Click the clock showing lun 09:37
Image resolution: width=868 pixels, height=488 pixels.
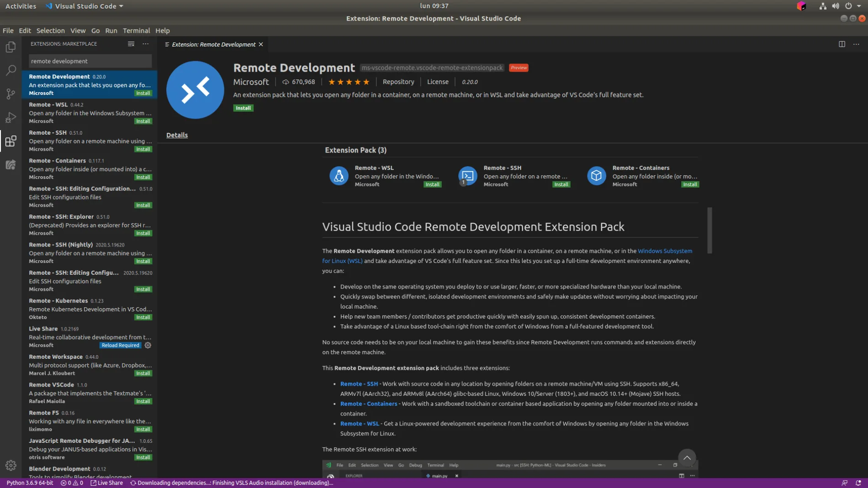click(434, 6)
